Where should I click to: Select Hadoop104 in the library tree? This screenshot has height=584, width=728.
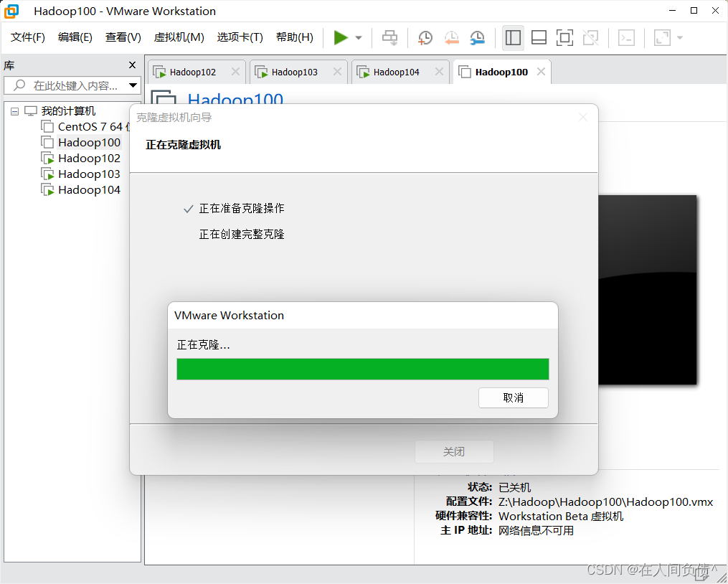89,189
